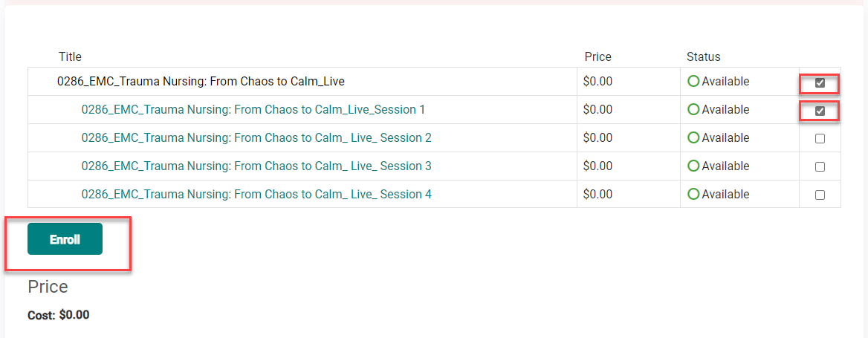Click the Status column header

click(x=703, y=57)
